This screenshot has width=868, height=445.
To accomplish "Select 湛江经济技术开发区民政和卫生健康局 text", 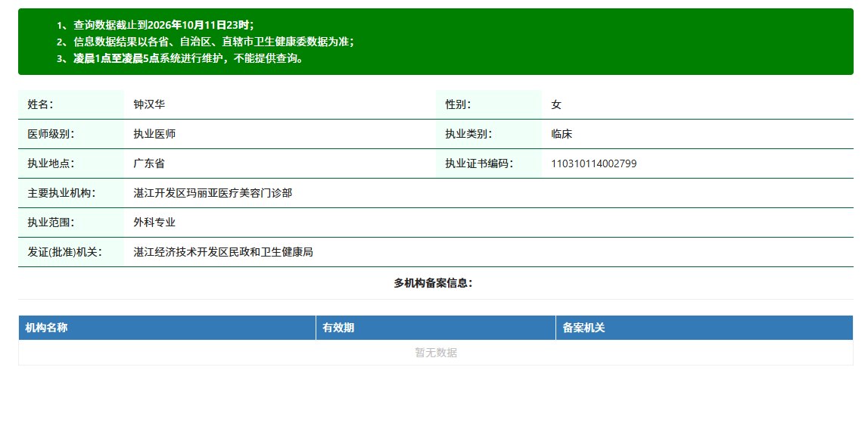I will (x=223, y=252).
